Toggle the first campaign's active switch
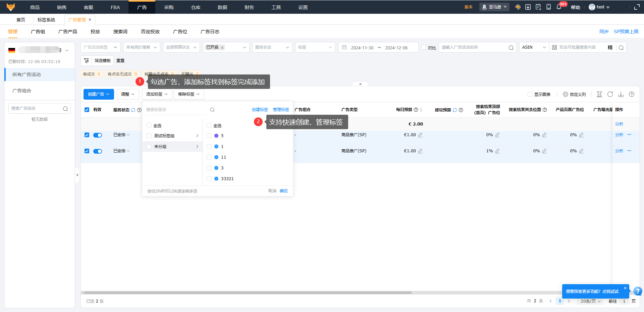Viewport: 644px width, 312px height. pyautogui.click(x=98, y=135)
